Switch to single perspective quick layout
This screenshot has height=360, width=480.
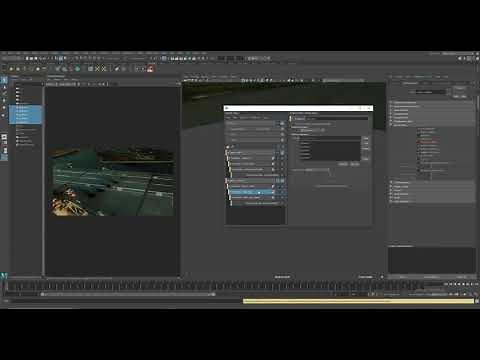point(4,137)
